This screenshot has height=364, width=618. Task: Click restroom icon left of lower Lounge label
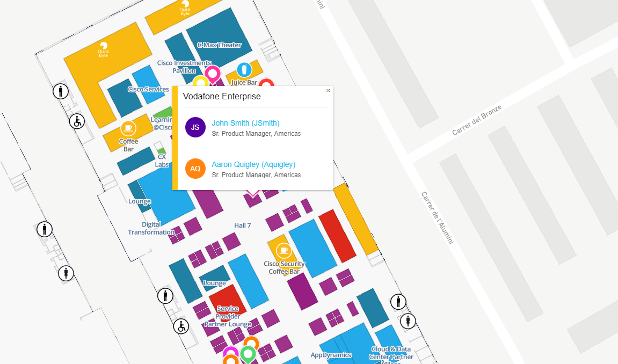pos(165,295)
